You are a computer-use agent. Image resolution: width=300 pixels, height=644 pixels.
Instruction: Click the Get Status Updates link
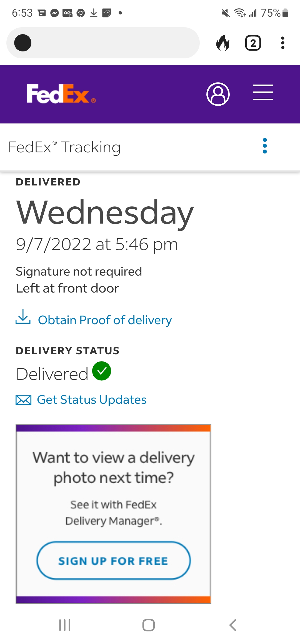(x=92, y=400)
